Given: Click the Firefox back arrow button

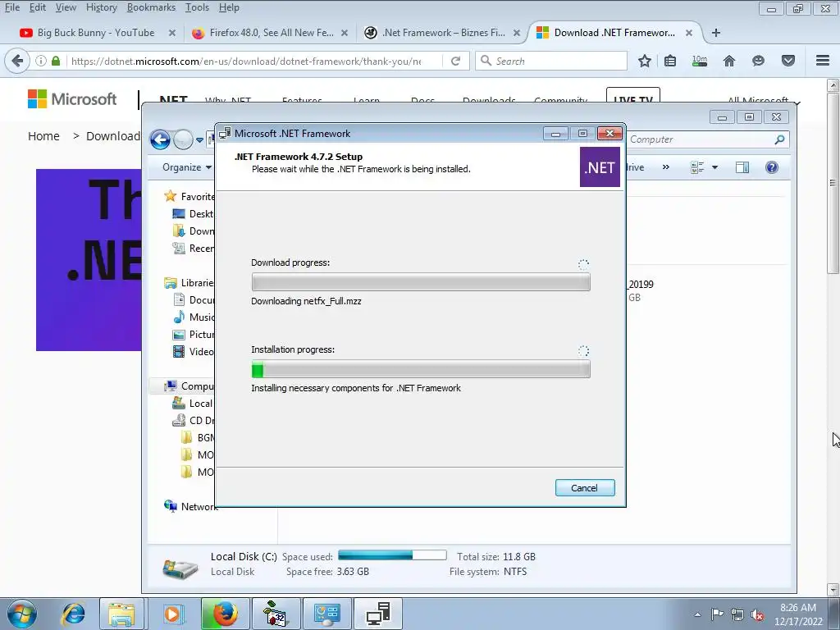Looking at the screenshot, I should point(17,61).
